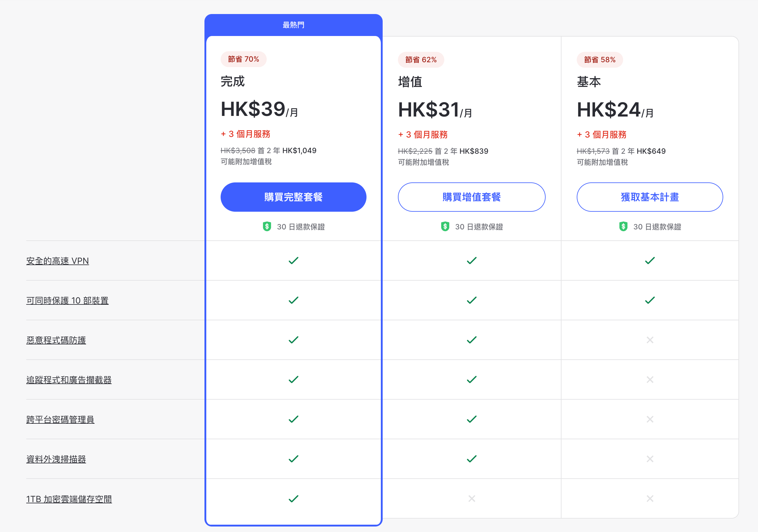
Task: Open the 可同時保護 10 部裝置 link
Action: [x=67, y=300]
